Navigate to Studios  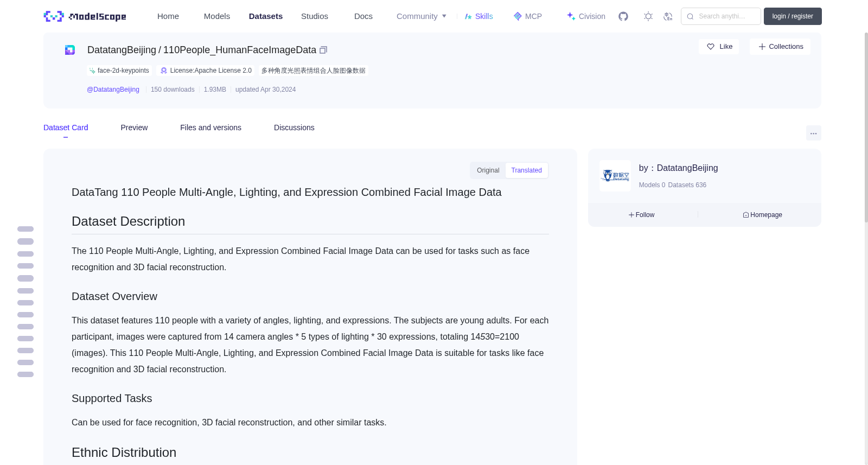point(315,16)
